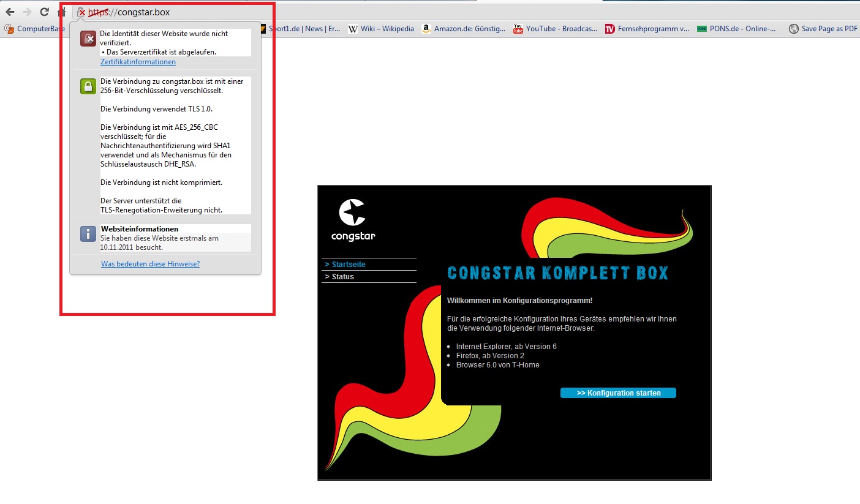
Task: Click the green padlock encryption icon
Action: coord(88,86)
